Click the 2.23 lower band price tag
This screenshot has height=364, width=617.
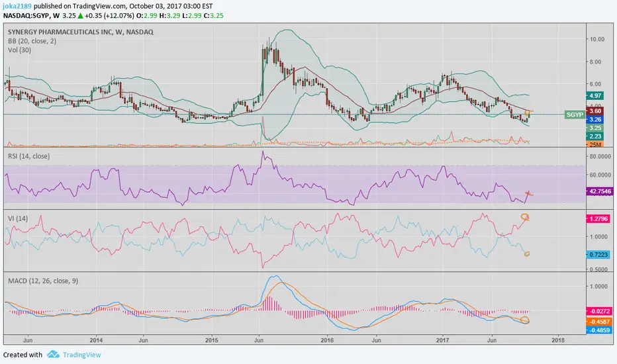pos(595,136)
